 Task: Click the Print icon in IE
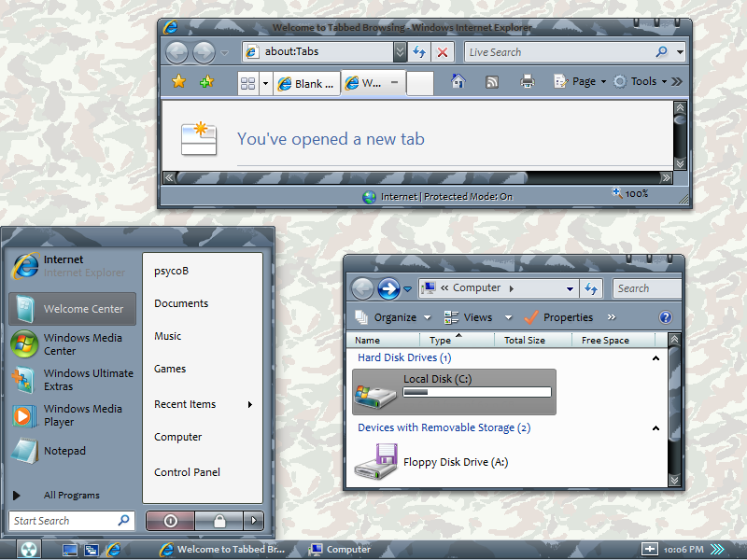pos(528,81)
